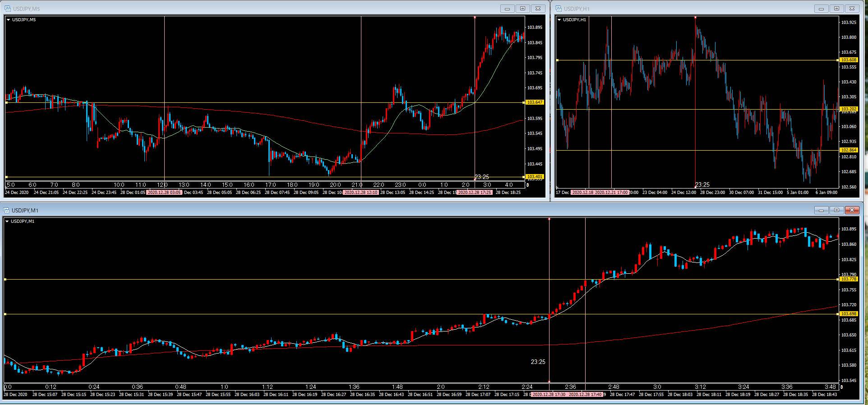Click the USDJPY,M5 chart window icon

[8, 9]
